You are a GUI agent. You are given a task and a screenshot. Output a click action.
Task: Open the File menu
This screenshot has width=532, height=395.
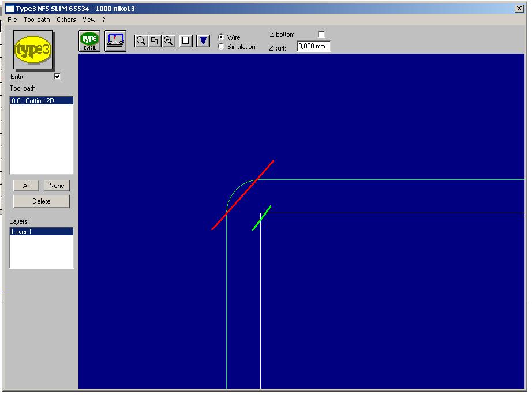(12, 20)
